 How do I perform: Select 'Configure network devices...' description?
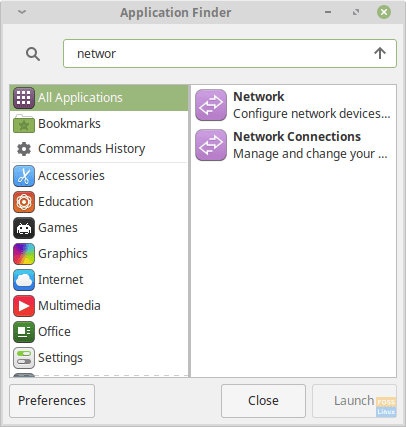click(312, 114)
